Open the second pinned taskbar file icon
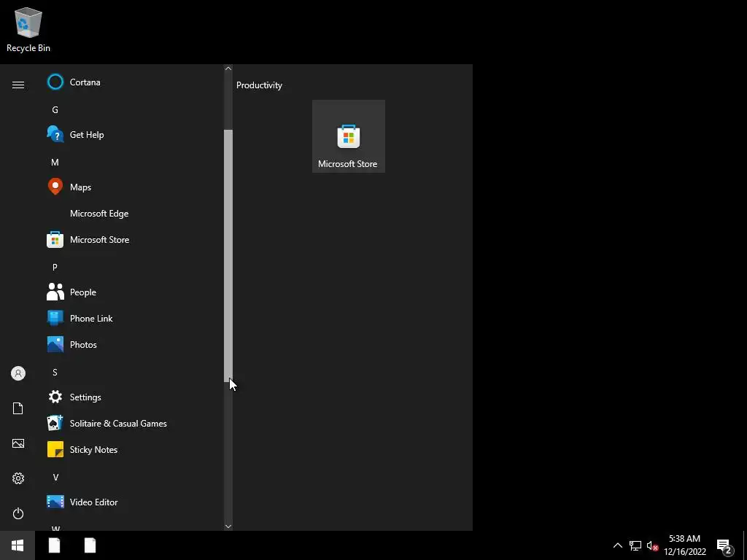The height and width of the screenshot is (560, 747). click(x=90, y=545)
